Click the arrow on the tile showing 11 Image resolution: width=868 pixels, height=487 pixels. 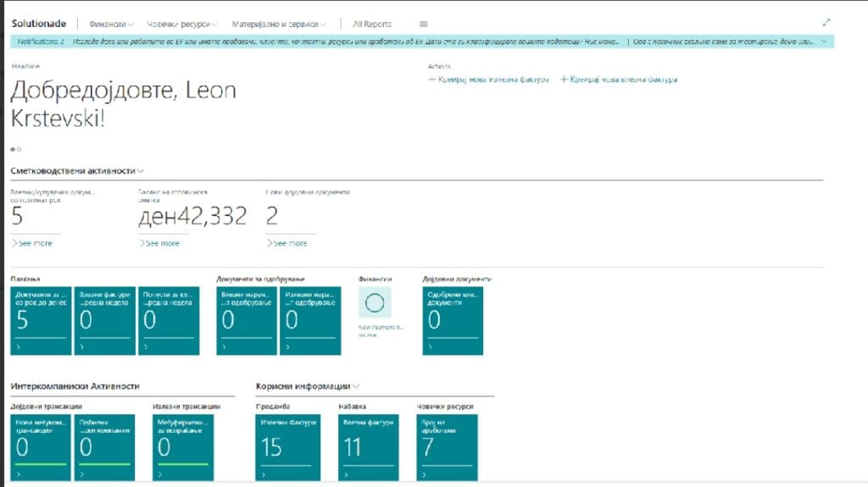tap(346, 475)
